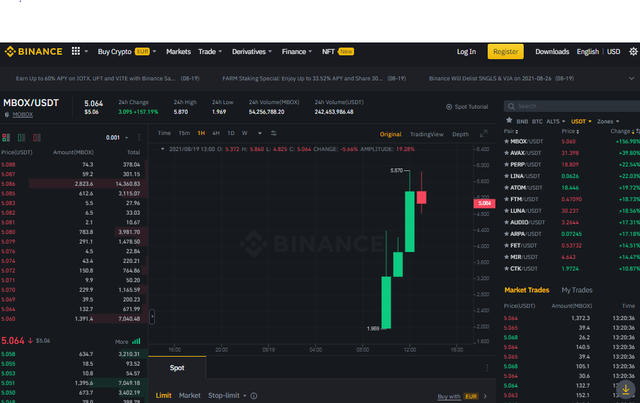Select the buy-orders-only order book icon
This screenshot has width=640, height=403.
pyautogui.click(x=21, y=138)
